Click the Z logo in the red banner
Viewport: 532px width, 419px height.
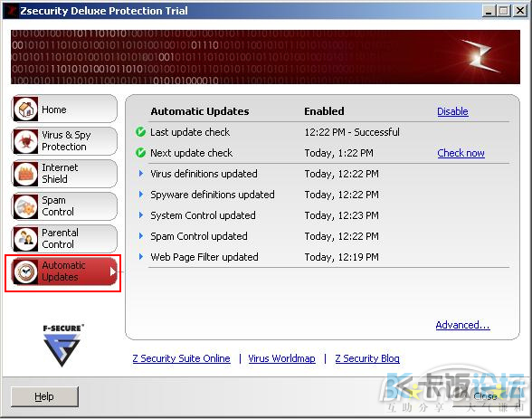[480, 56]
